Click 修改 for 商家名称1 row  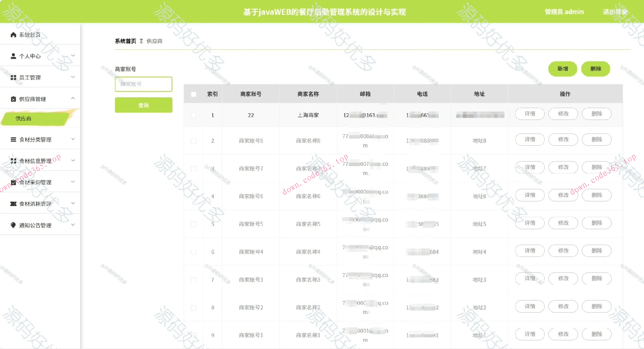click(563, 334)
